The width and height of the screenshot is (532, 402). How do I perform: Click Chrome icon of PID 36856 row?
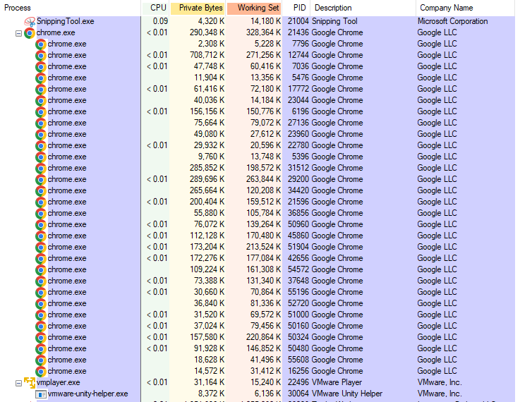[x=41, y=214]
